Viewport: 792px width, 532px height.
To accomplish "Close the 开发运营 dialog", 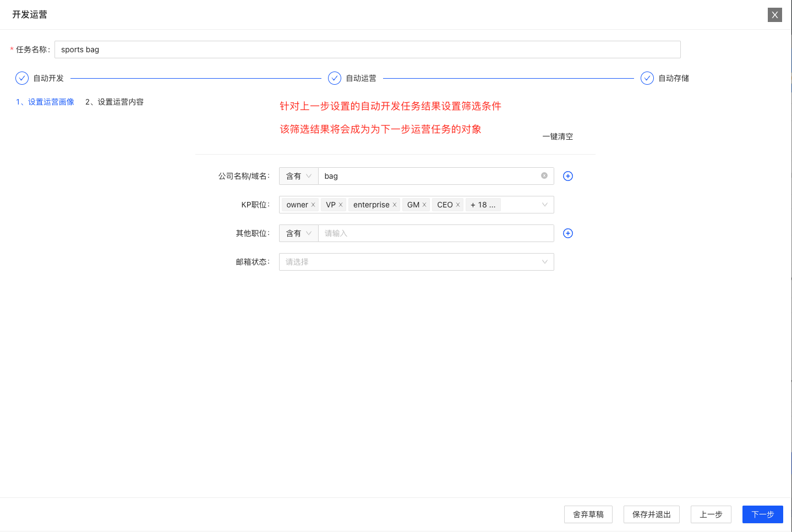I will [x=774, y=15].
